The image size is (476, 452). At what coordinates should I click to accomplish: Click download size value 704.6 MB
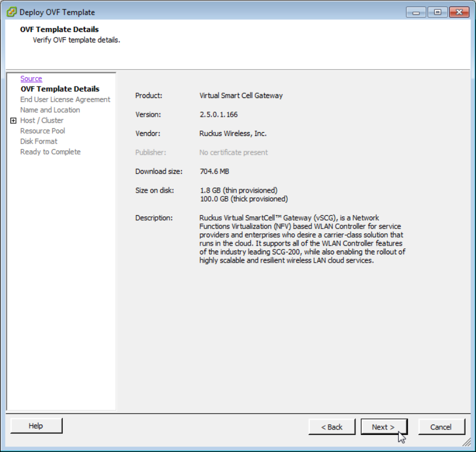pos(214,171)
